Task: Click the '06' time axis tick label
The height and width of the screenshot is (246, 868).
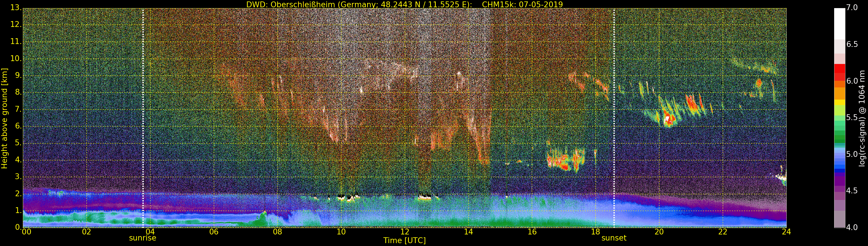Action: 214,232
